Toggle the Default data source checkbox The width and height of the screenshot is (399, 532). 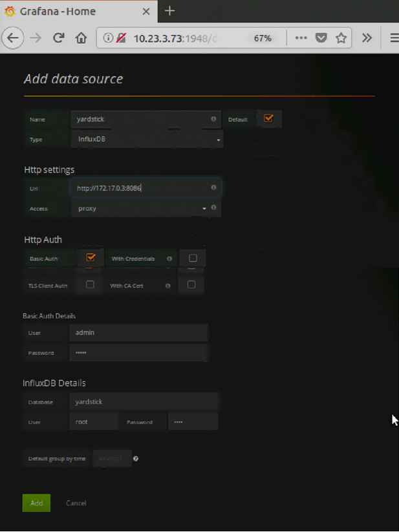[x=268, y=118]
